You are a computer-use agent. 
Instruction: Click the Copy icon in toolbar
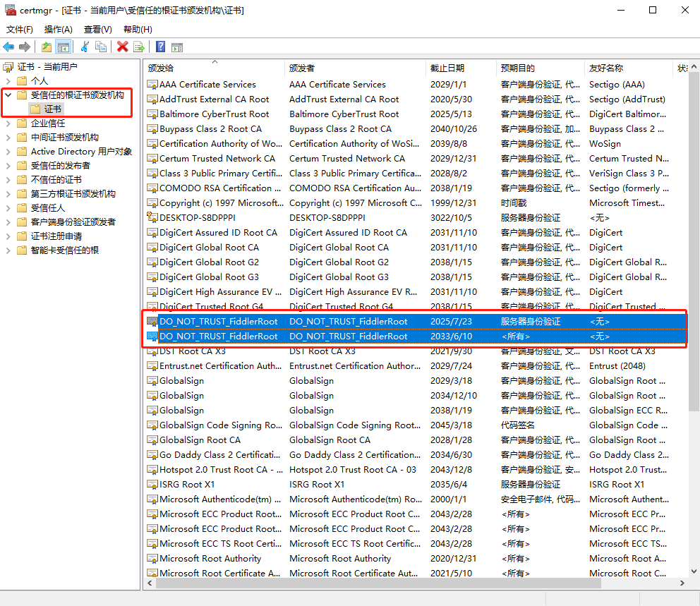102,47
